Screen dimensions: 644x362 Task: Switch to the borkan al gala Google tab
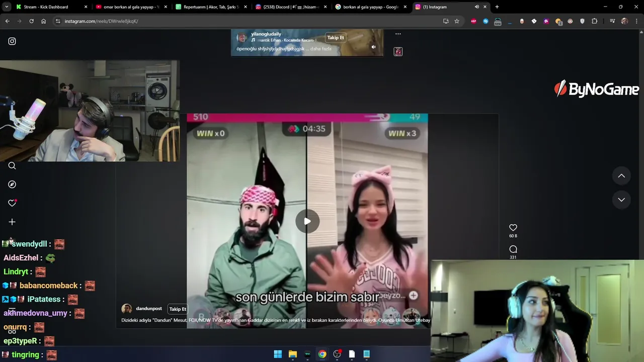371,7
